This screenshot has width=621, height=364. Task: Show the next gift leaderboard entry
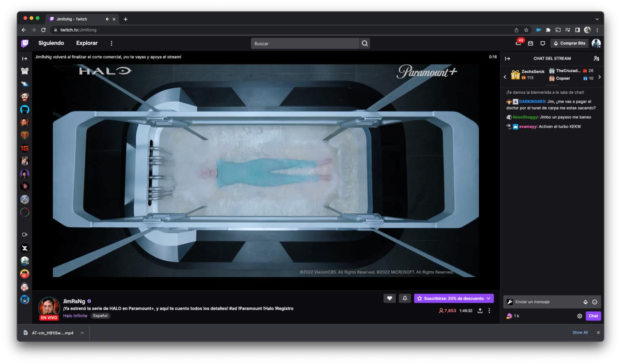pos(599,77)
